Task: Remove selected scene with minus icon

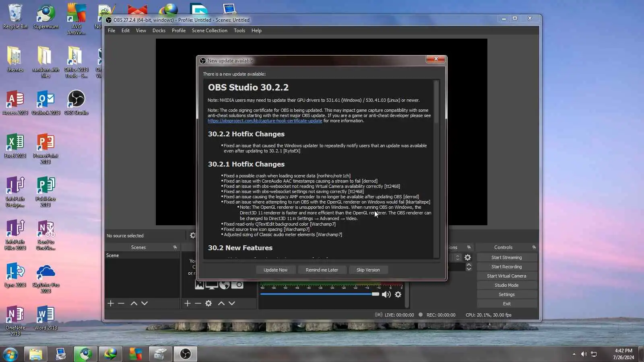Action: click(121, 303)
